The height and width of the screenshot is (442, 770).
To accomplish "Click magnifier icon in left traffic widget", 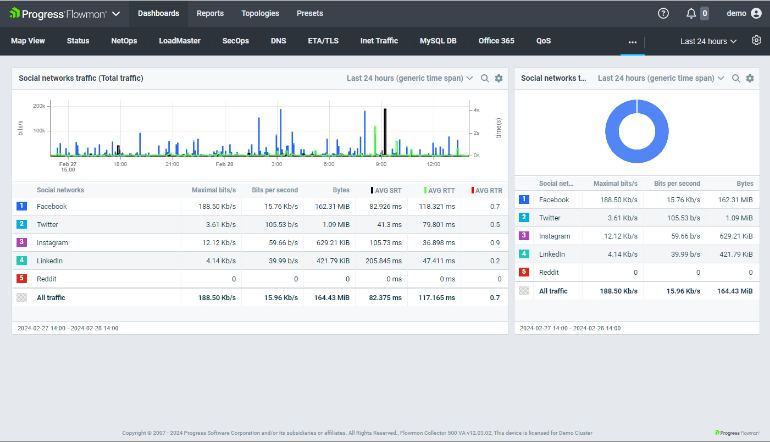I will (x=485, y=78).
